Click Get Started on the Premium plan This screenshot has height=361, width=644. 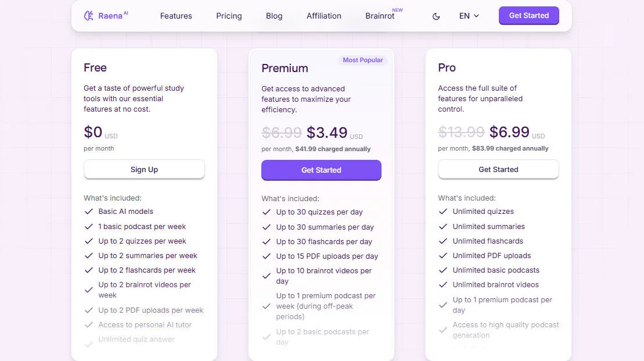321,170
